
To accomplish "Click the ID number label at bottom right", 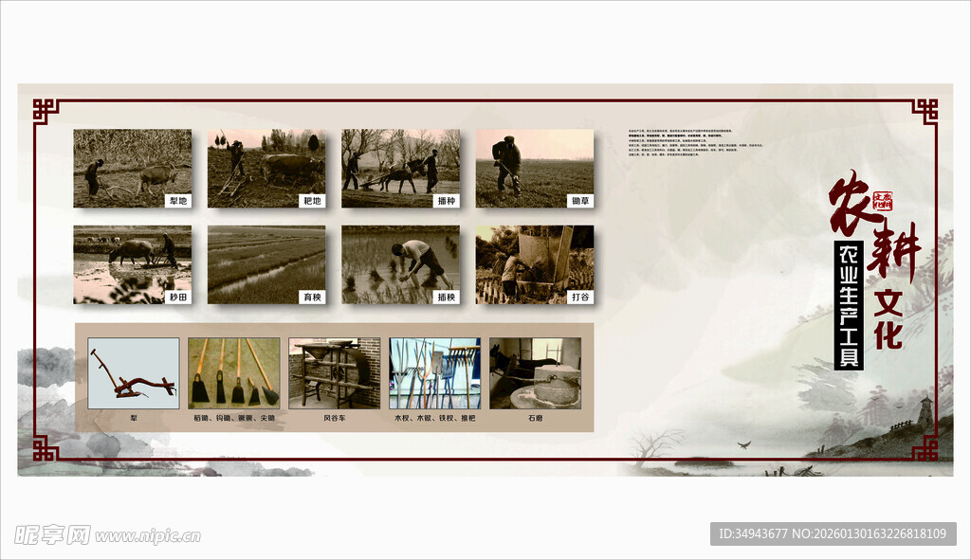I will pyautogui.click(x=832, y=533).
